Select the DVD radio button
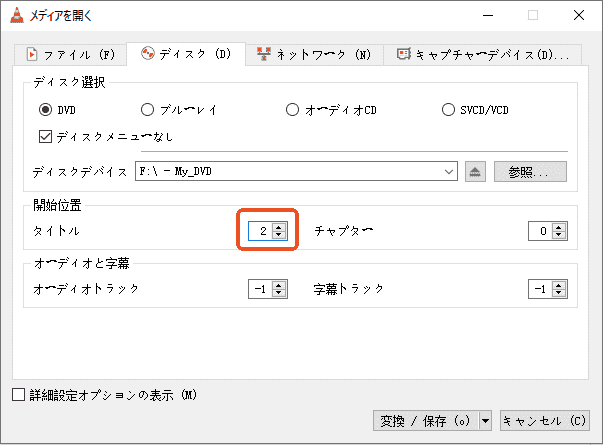The image size is (603, 445). (x=45, y=109)
